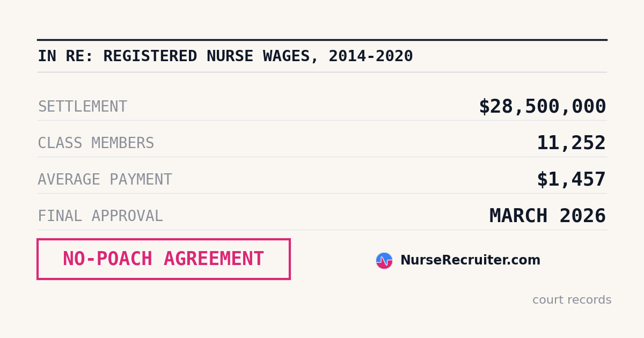Click the NO-POACH AGREEMENT boxed label
This screenshot has height=338, width=644.
coord(164,259)
